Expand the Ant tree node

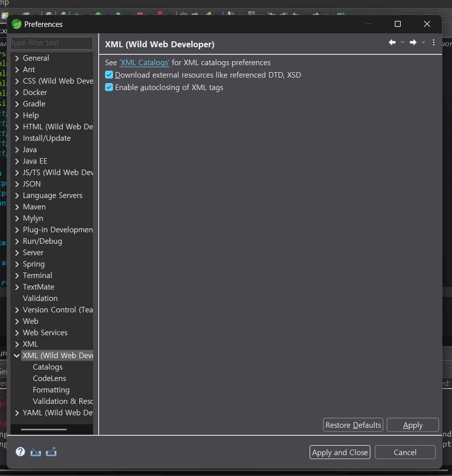tap(17, 70)
